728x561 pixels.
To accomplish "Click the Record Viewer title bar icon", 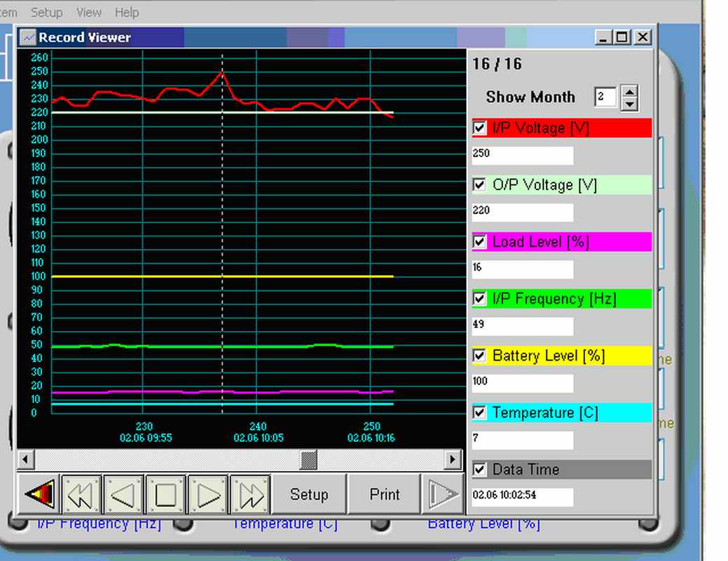I will pyautogui.click(x=28, y=37).
